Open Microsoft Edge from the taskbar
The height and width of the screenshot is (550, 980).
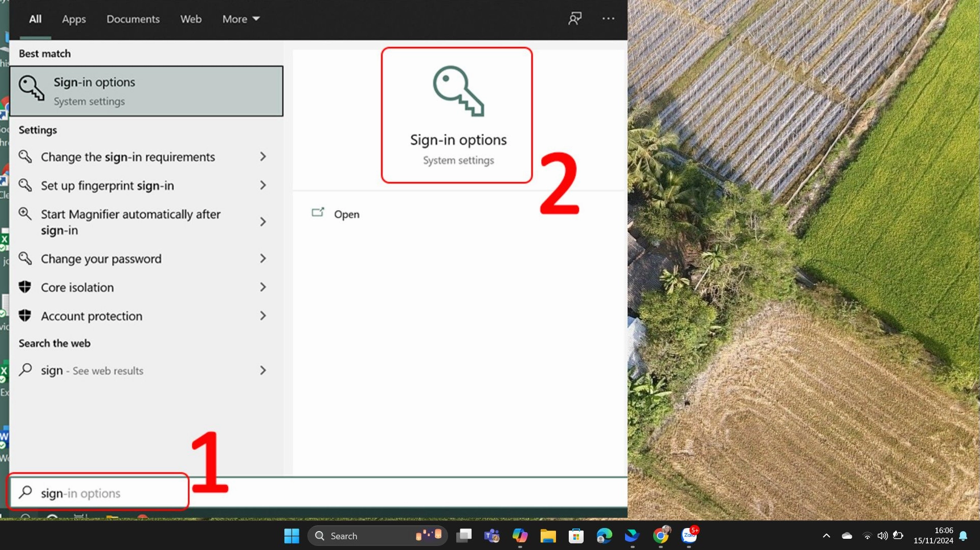click(x=604, y=536)
